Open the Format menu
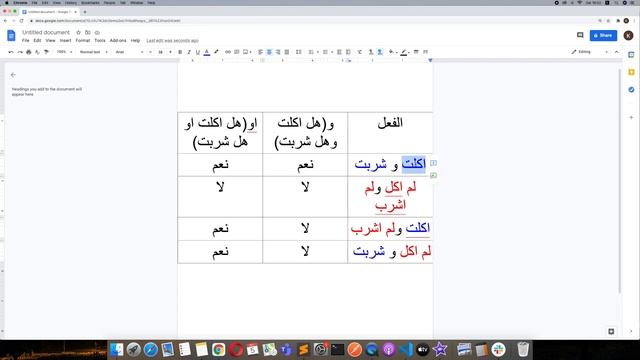The height and width of the screenshot is (360, 640). click(82, 40)
